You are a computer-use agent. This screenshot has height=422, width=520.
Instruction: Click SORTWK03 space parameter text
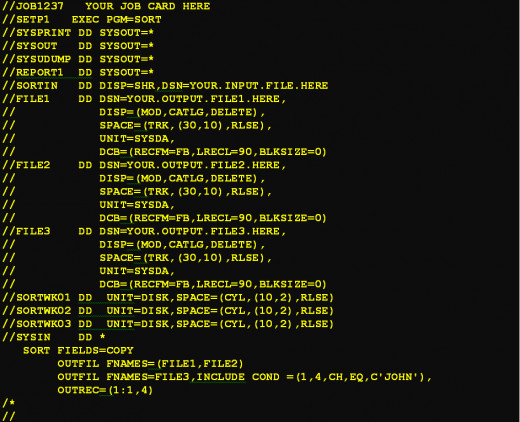[x=255, y=324]
